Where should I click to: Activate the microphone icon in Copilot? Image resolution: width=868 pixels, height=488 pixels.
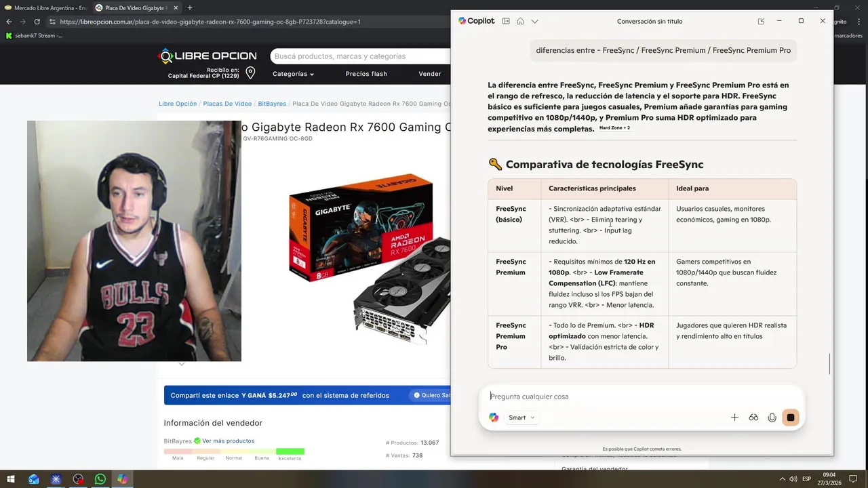click(x=772, y=418)
